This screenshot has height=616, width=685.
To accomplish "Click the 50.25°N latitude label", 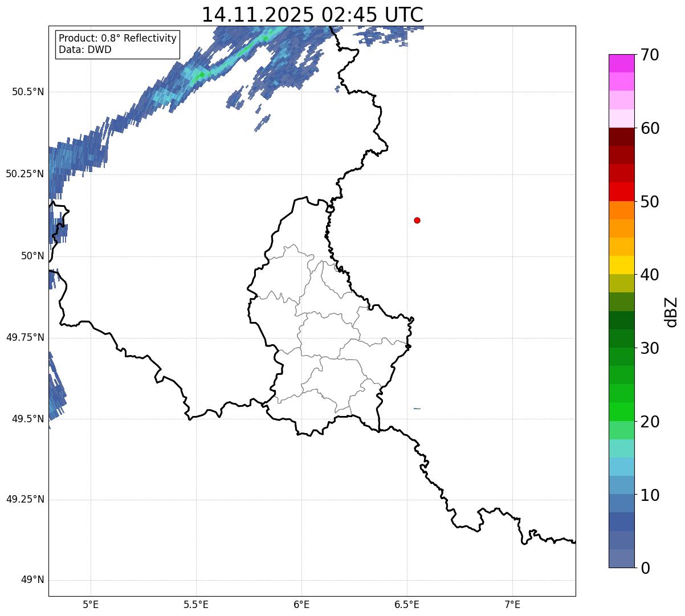I will (25, 174).
